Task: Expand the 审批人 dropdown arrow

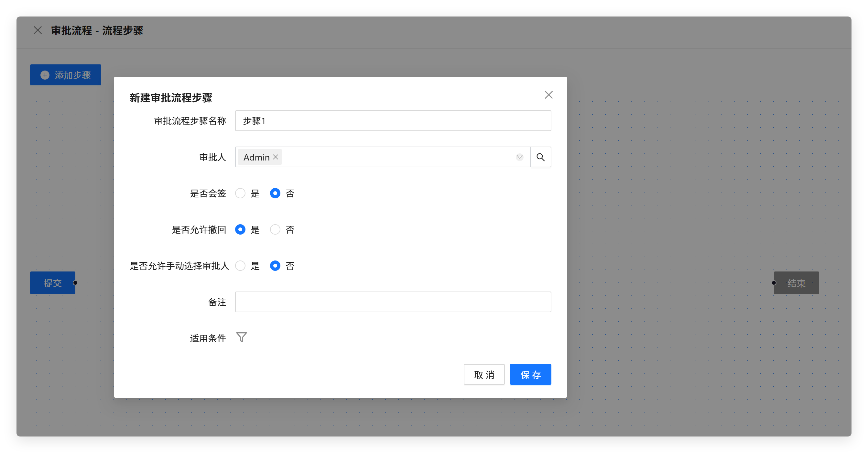Action: 519,157
